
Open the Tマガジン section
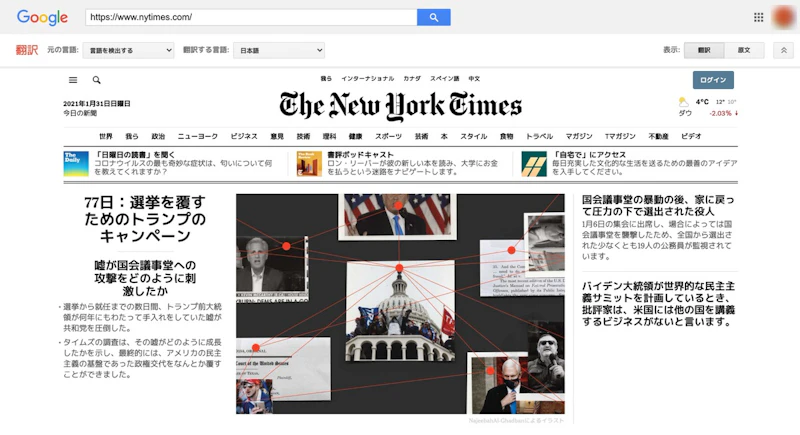[x=620, y=136]
